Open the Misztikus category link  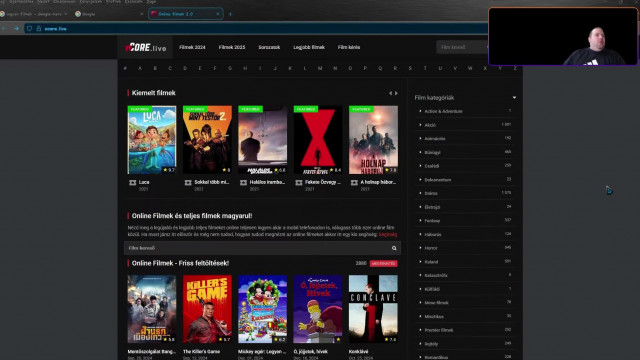tap(434, 316)
